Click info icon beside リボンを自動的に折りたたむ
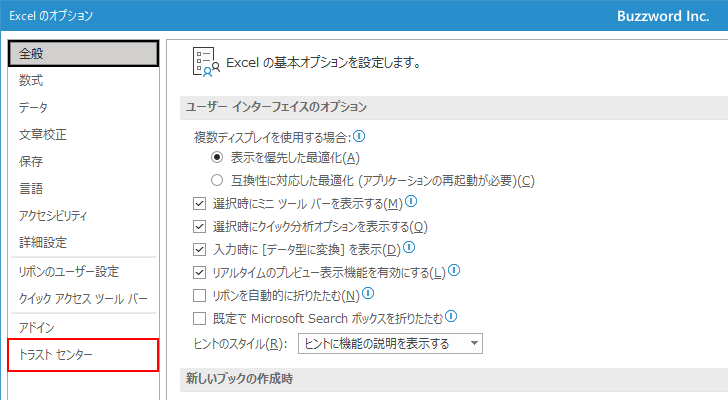Screen dimensions: 728x400 tap(368, 293)
